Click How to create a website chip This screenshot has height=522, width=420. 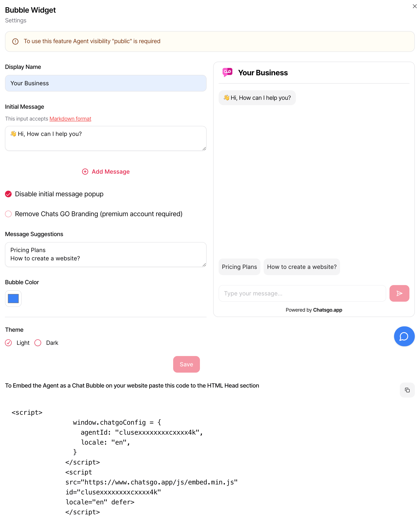[x=301, y=267]
